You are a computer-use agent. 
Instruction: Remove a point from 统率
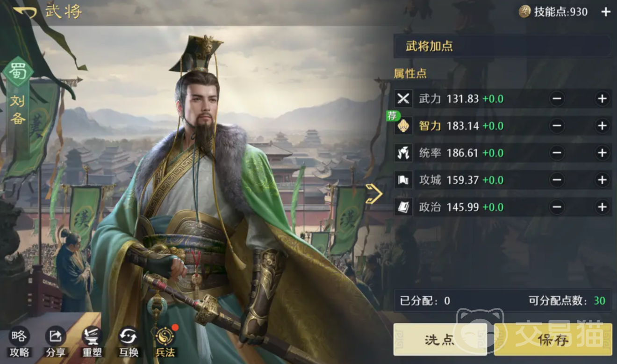tap(557, 153)
